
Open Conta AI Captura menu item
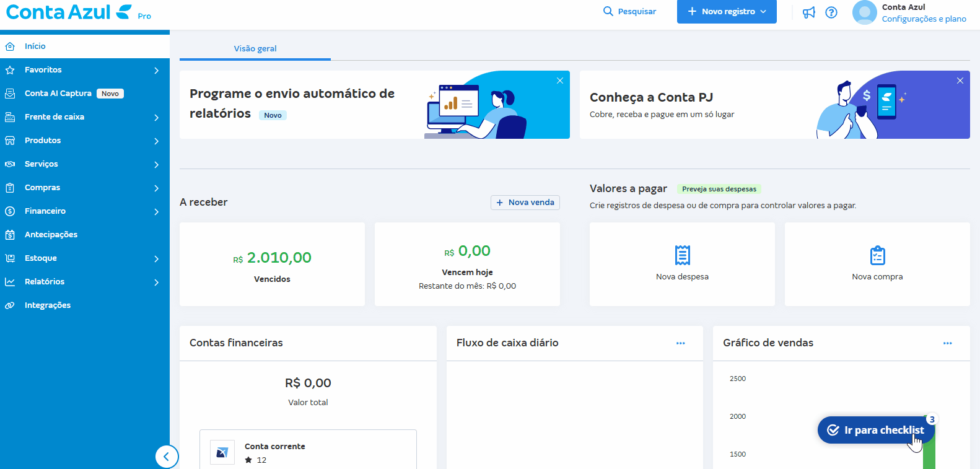coord(85,94)
